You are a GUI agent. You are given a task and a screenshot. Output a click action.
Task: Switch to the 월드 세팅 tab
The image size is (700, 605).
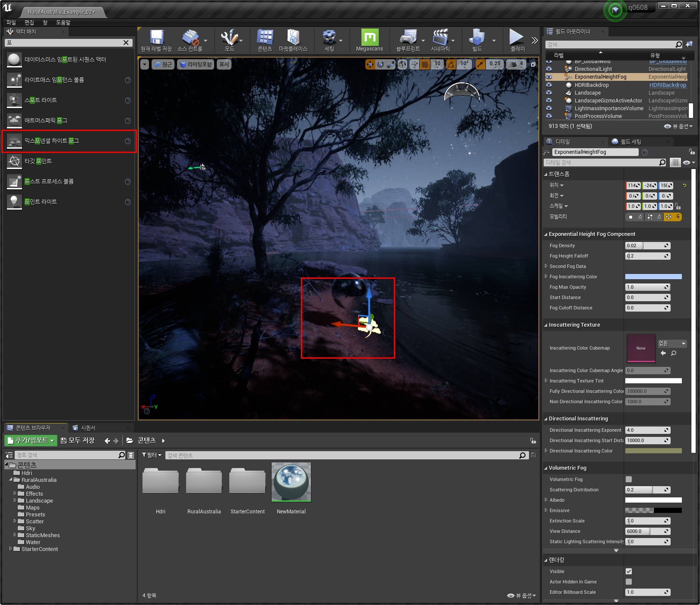(631, 142)
